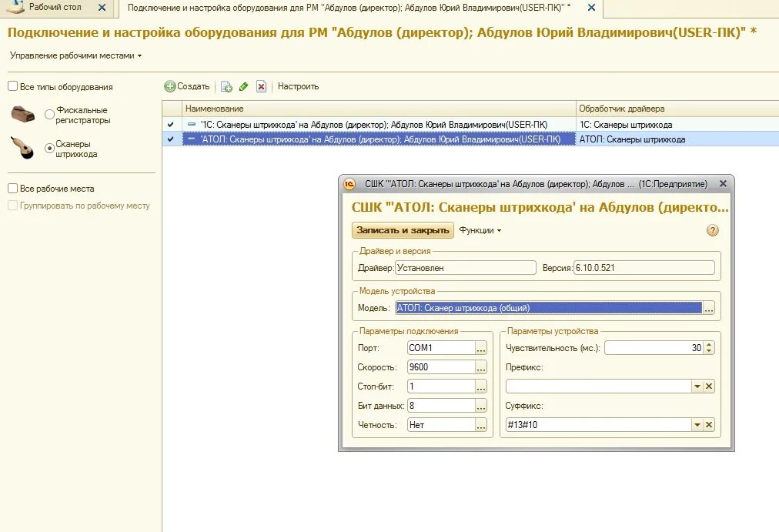
Task: Open the Скорость selection ellipsis button
Action: click(x=481, y=367)
